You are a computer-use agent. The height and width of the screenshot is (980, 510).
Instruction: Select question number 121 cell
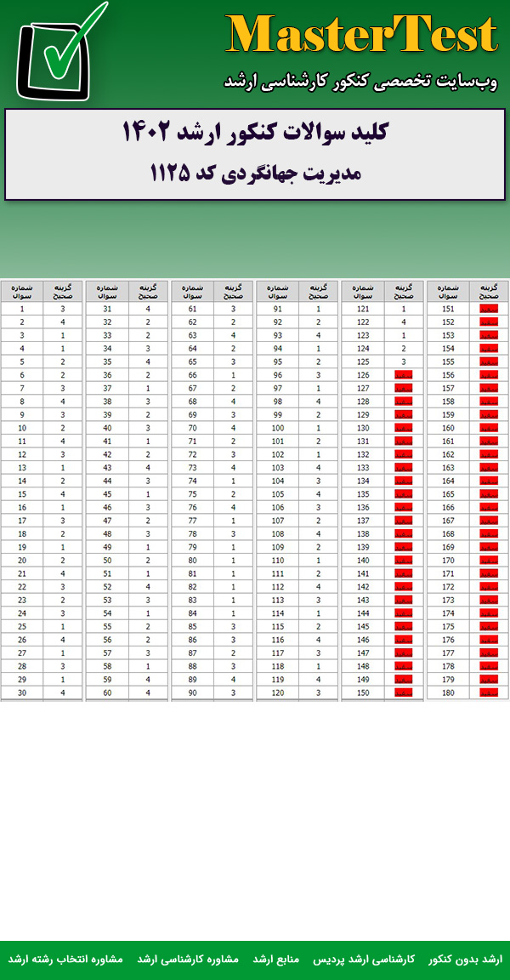pyautogui.click(x=363, y=310)
